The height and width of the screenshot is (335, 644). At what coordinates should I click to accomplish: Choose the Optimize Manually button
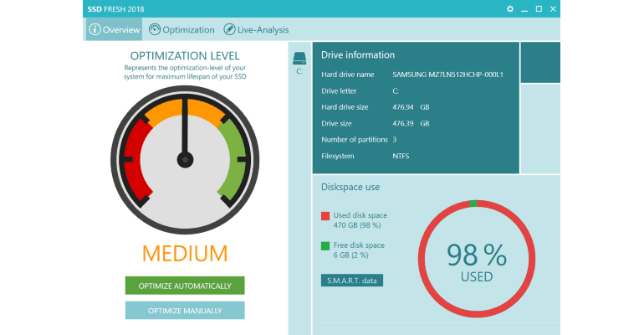185,311
